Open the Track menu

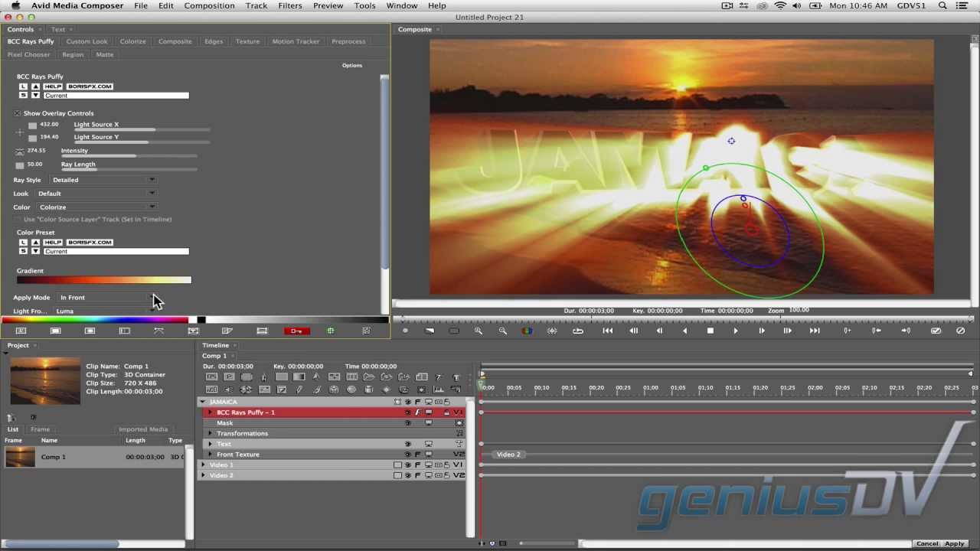tap(256, 5)
